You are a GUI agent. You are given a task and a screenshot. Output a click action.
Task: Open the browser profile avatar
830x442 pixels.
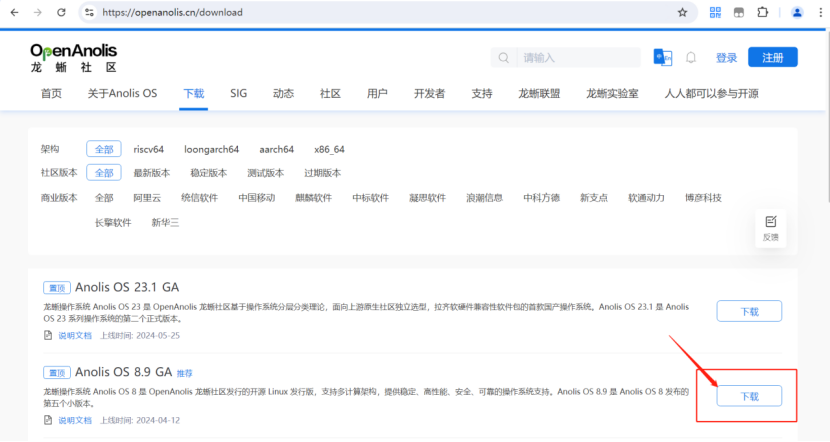tap(797, 12)
